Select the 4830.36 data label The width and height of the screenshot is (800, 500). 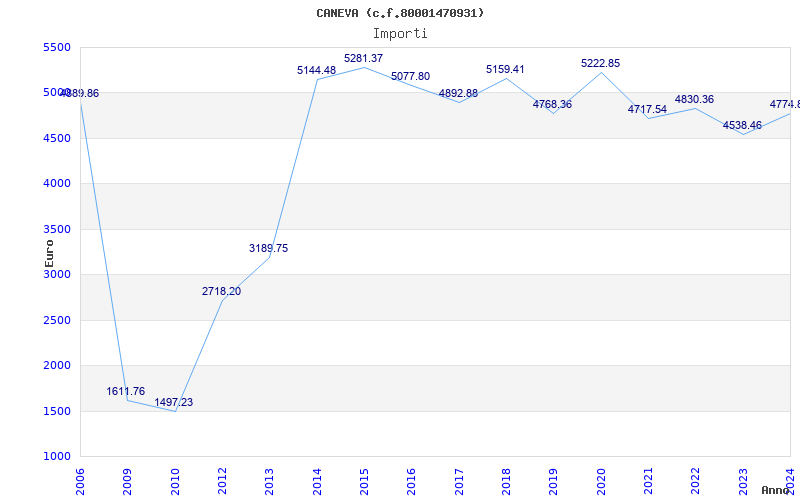(x=694, y=99)
